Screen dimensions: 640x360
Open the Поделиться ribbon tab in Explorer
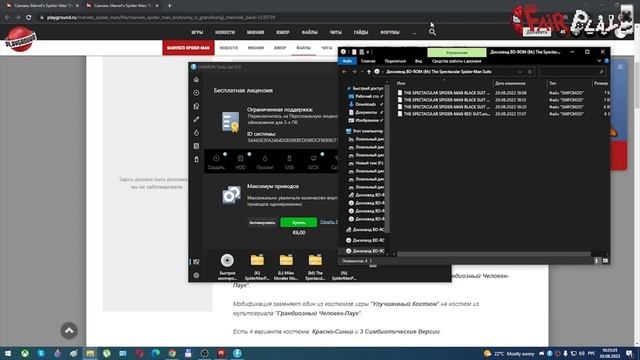coord(395,61)
